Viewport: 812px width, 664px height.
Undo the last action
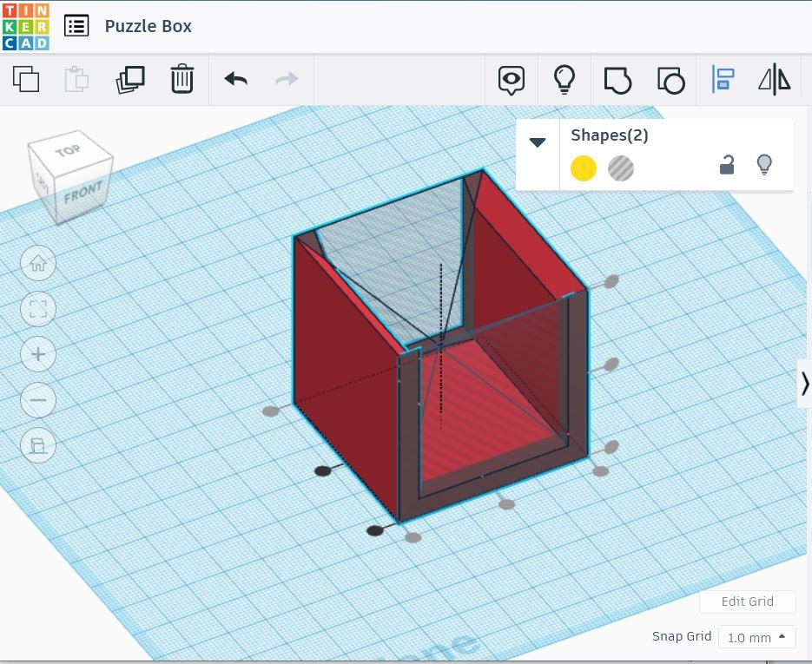pos(236,79)
